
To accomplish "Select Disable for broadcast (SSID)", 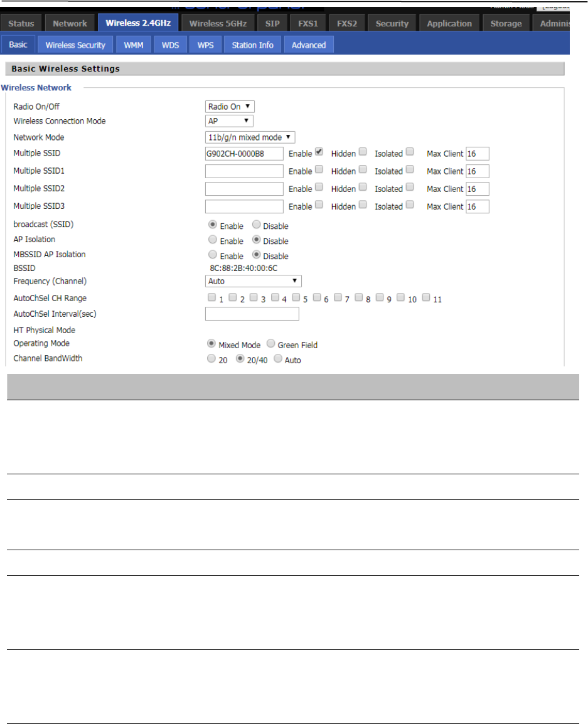I will click(257, 225).
